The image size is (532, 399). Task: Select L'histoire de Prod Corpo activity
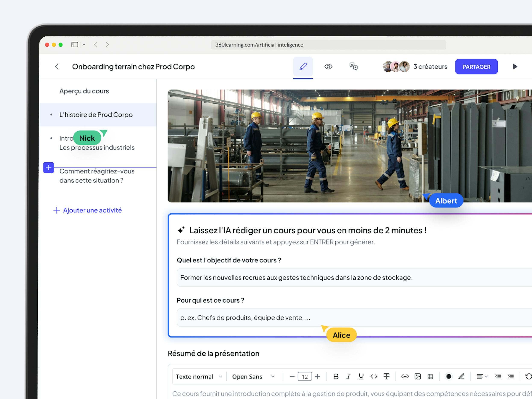click(x=96, y=115)
